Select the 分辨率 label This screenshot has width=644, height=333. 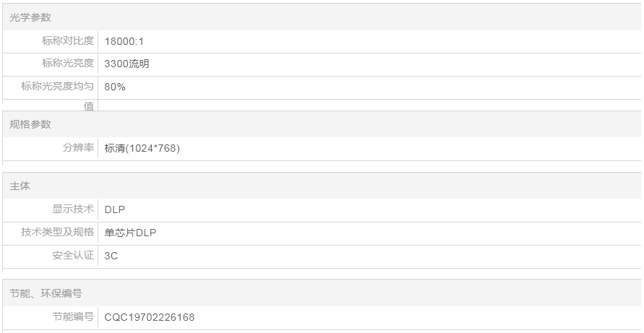coord(78,148)
